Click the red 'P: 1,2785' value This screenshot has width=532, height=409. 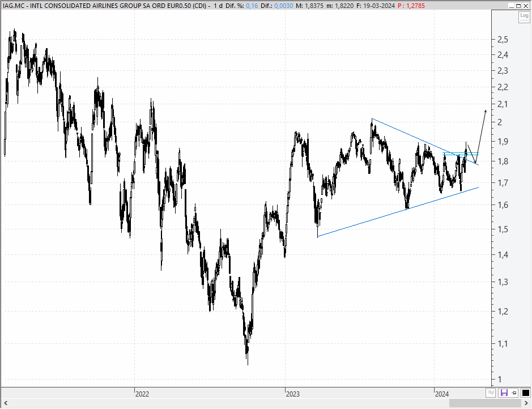pyautogui.click(x=411, y=6)
